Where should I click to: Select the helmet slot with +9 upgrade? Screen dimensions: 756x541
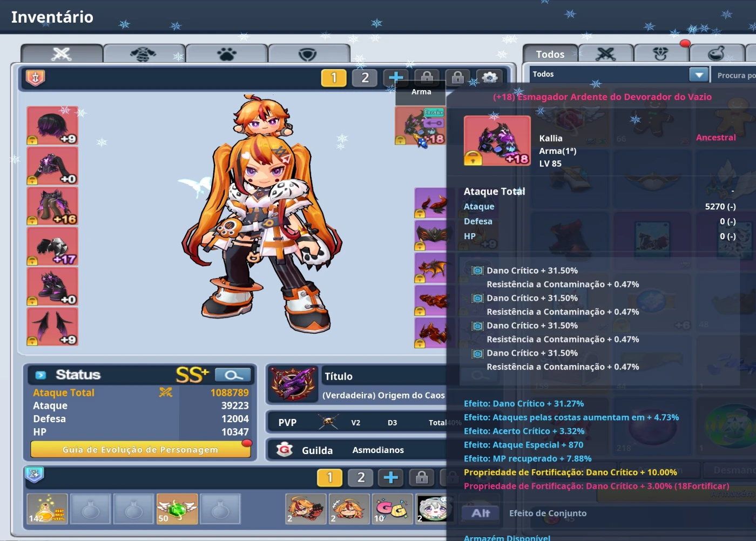(x=52, y=125)
